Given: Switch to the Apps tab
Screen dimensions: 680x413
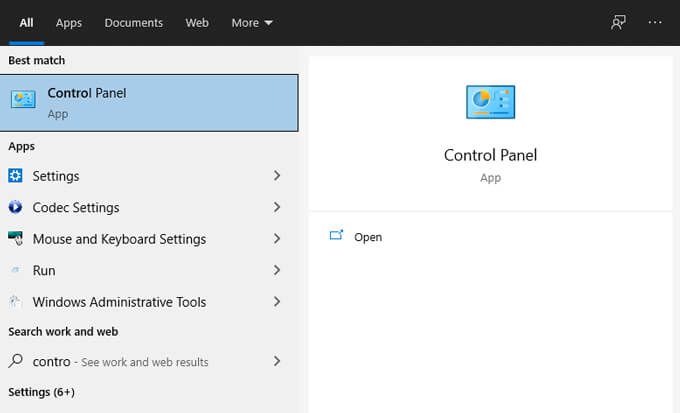Looking at the screenshot, I should (x=69, y=23).
